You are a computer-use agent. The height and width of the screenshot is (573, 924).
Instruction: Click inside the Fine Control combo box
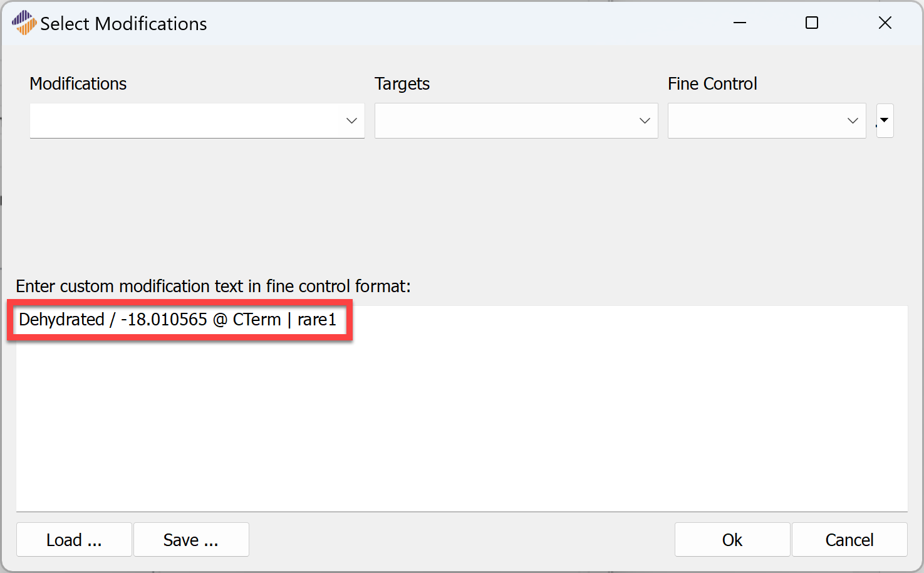767,120
